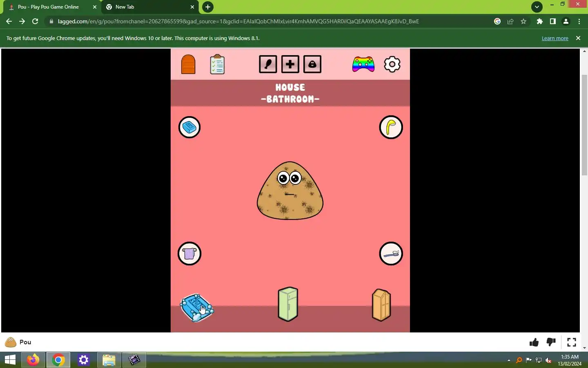Click the dirty Pou character
Screen dimensions: 588x368
tap(290, 191)
